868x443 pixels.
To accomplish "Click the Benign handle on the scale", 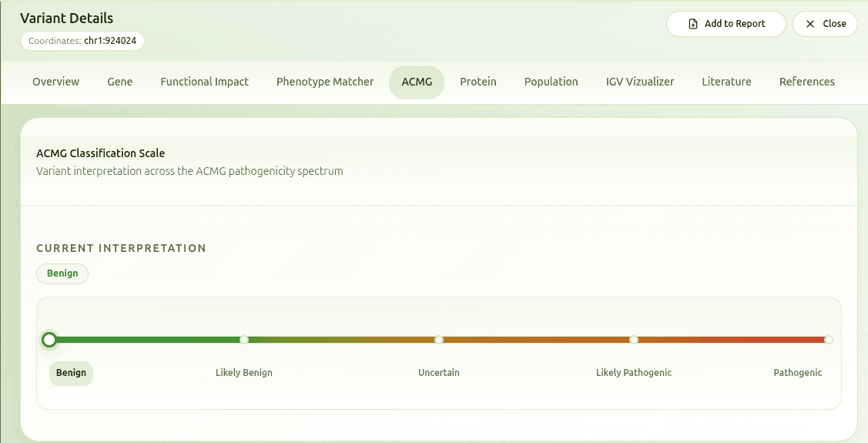I will pyautogui.click(x=49, y=340).
